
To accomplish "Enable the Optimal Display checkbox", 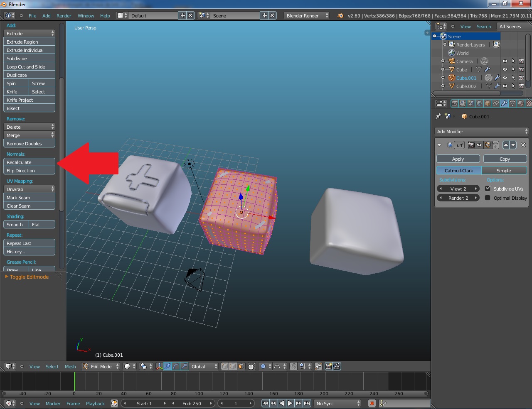I will coord(488,198).
